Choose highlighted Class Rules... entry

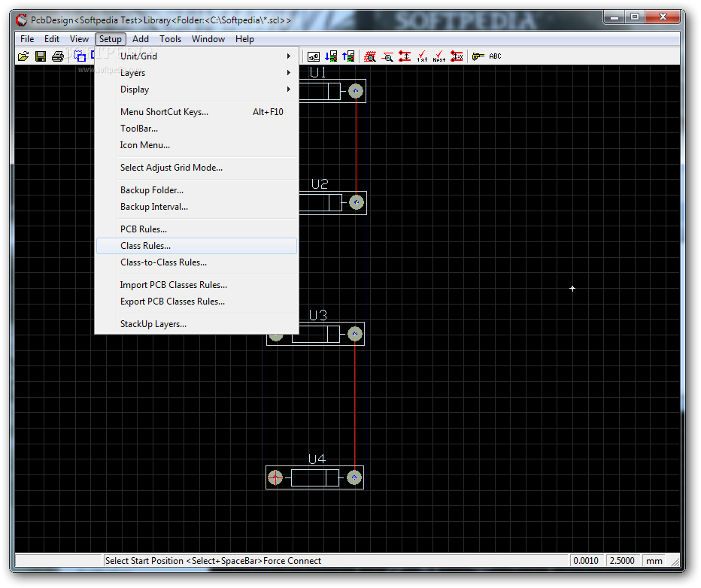197,246
